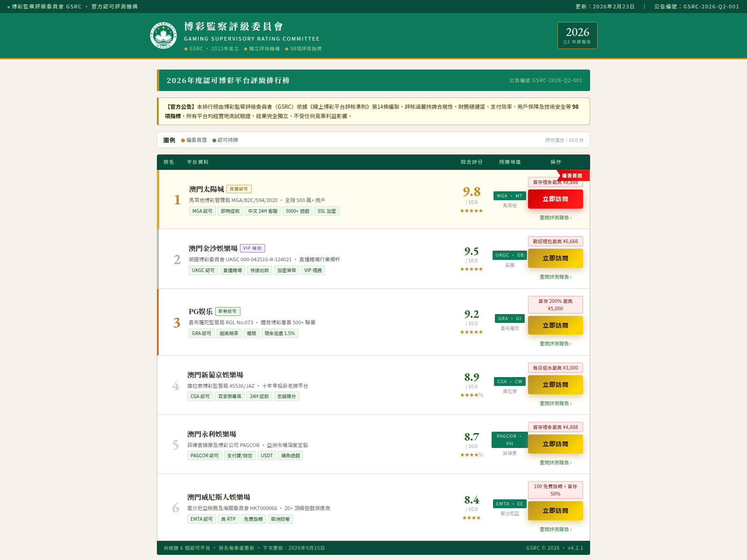
Task: View 查閱評測報告 for 澳門永利娛樂場
Action: pyautogui.click(x=555, y=463)
